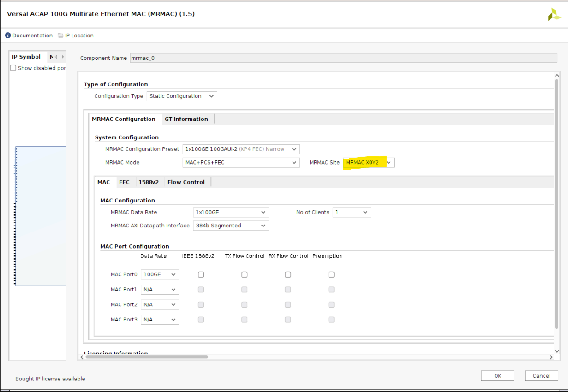Switch to the GT Information tab

click(x=186, y=119)
